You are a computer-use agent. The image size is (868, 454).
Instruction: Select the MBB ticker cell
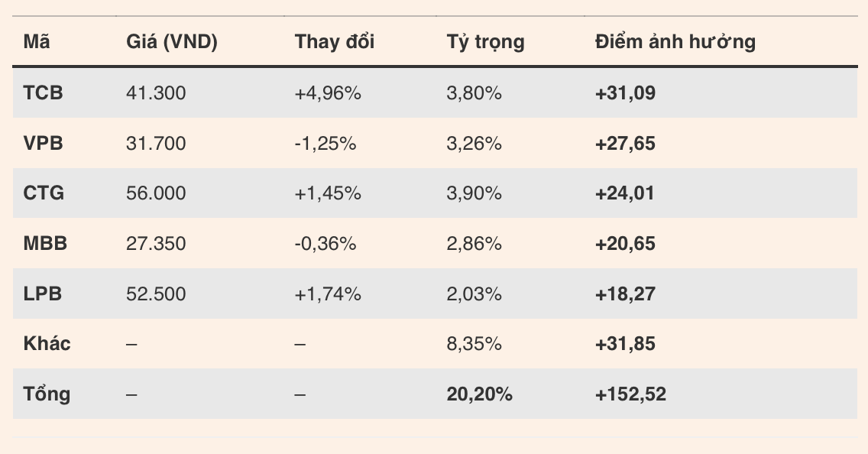[45, 244]
